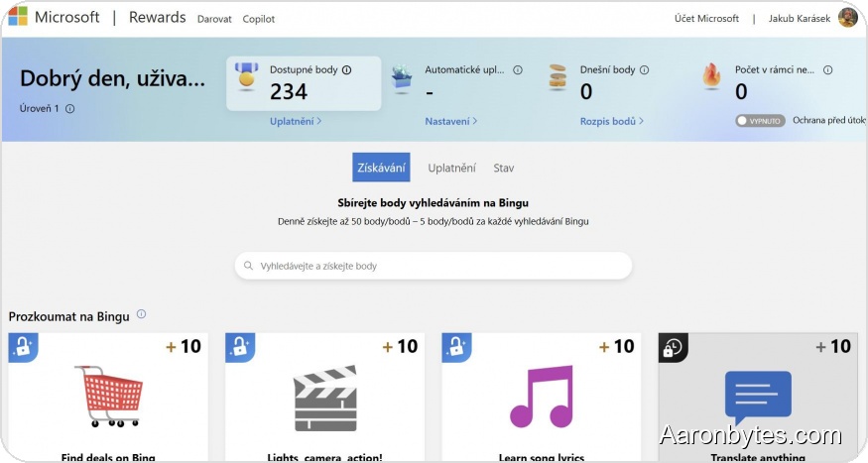
Task: Open the Darovat link in header
Action: click(x=213, y=19)
